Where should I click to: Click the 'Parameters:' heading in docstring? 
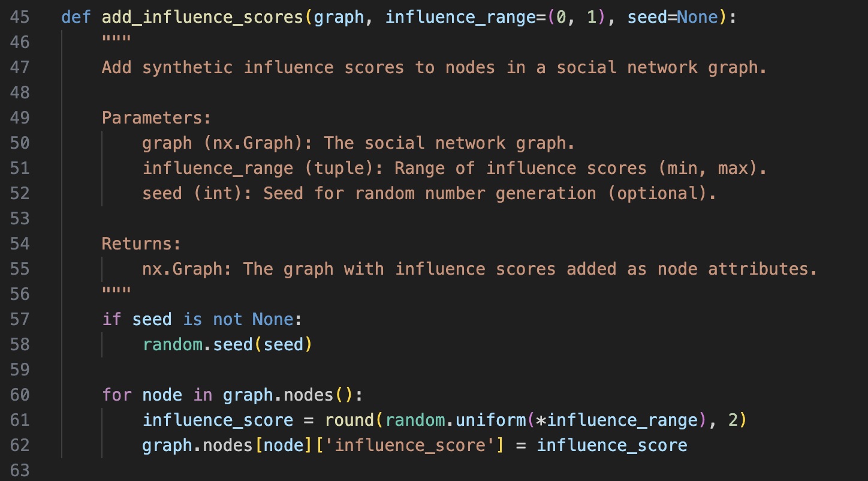click(156, 118)
